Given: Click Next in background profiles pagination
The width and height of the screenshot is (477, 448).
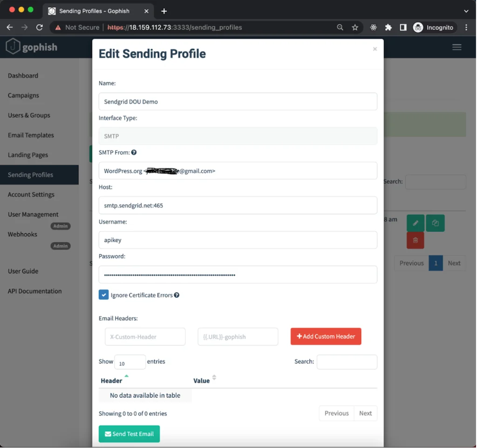Looking at the screenshot, I should [454, 263].
